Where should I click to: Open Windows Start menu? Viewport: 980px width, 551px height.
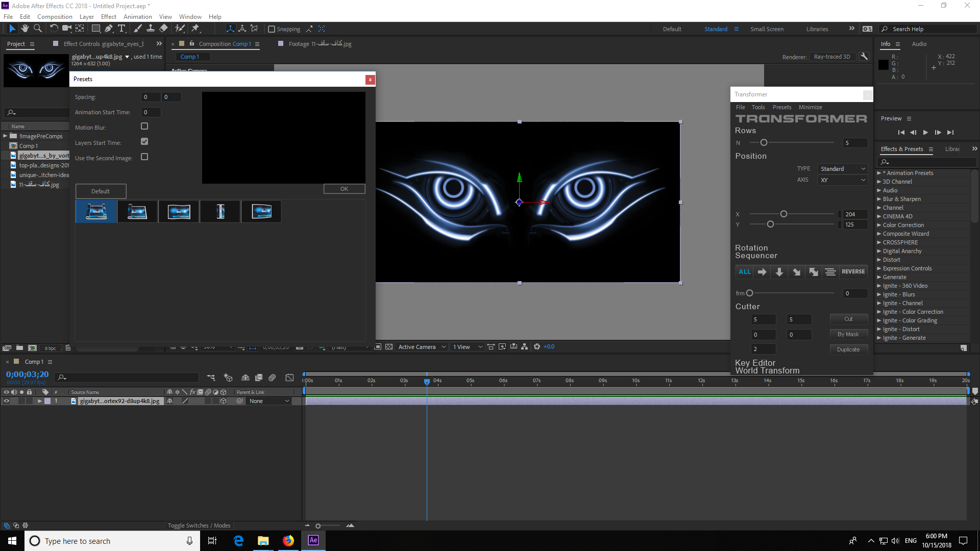12,541
